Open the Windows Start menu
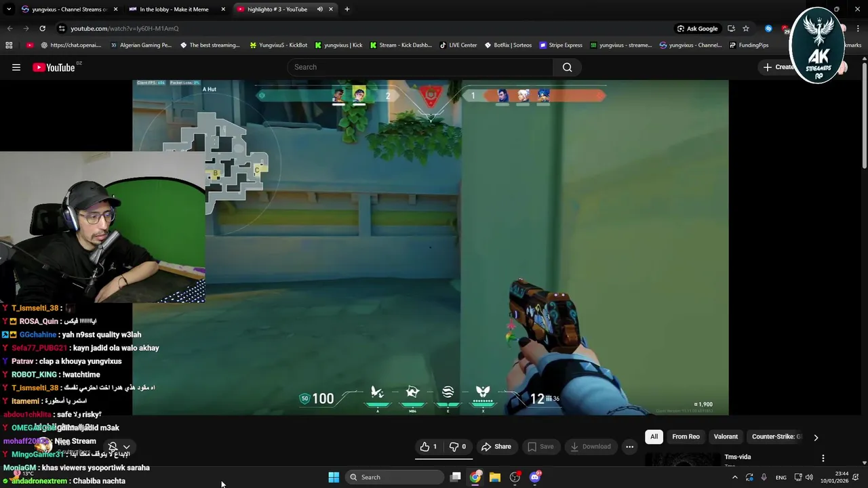Image resolution: width=868 pixels, height=488 pixels. pyautogui.click(x=334, y=477)
